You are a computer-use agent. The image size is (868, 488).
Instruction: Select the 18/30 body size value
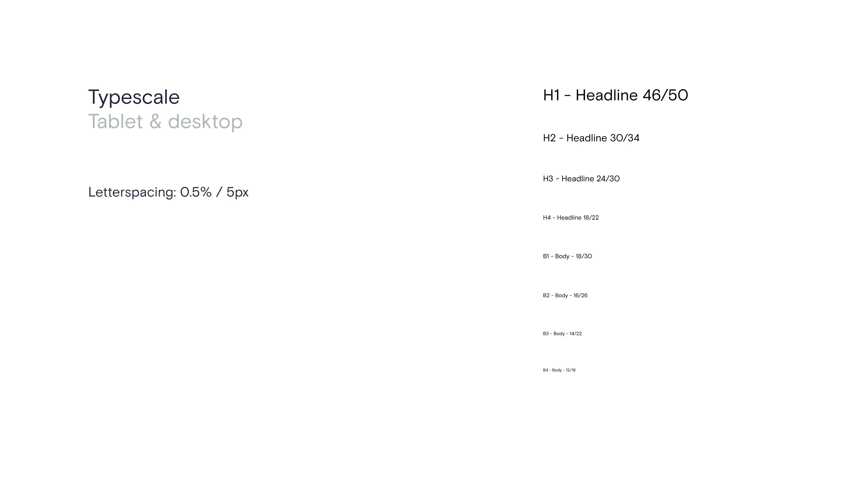pyautogui.click(x=584, y=256)
